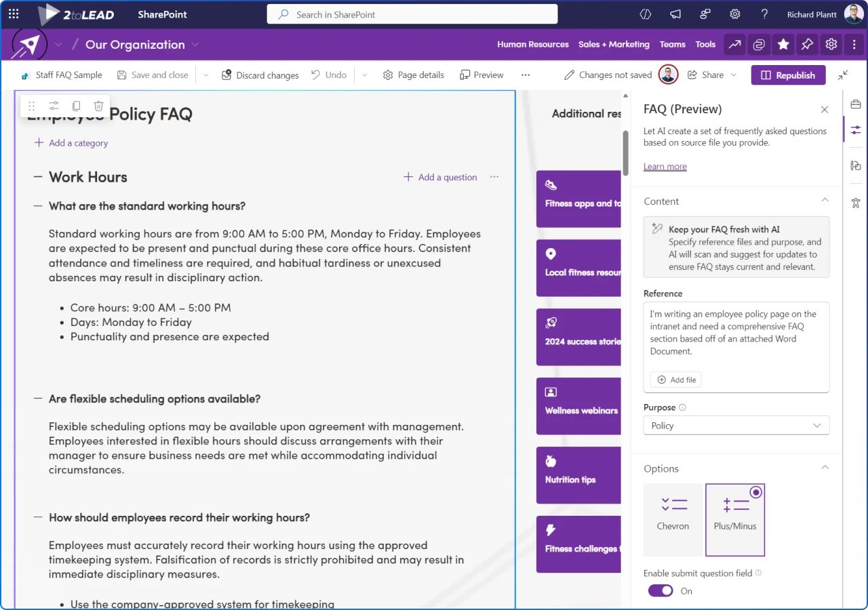Select the Chevron style option
The height and width of the screenshot is (610, 868).
pyautogui.click(x=673, y=519)
